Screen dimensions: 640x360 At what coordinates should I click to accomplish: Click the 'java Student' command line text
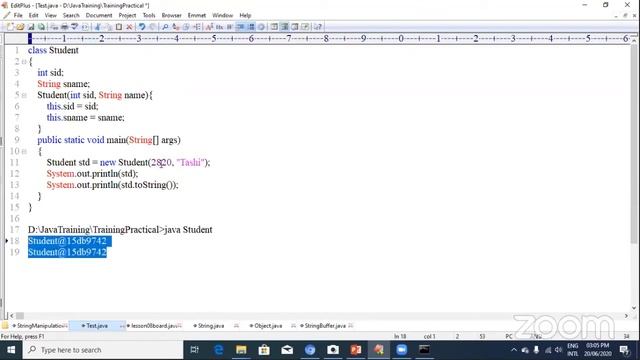188,230
